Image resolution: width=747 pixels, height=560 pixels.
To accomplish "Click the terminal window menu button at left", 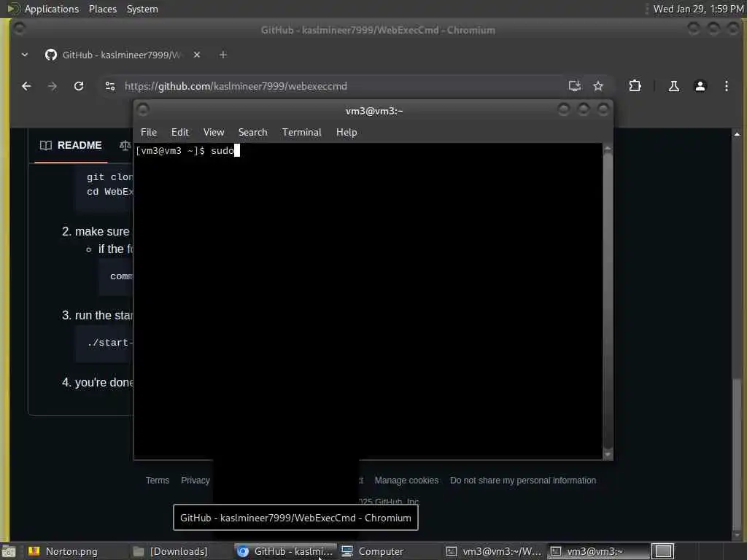I will pyautogui.click(x=143, y=110).
